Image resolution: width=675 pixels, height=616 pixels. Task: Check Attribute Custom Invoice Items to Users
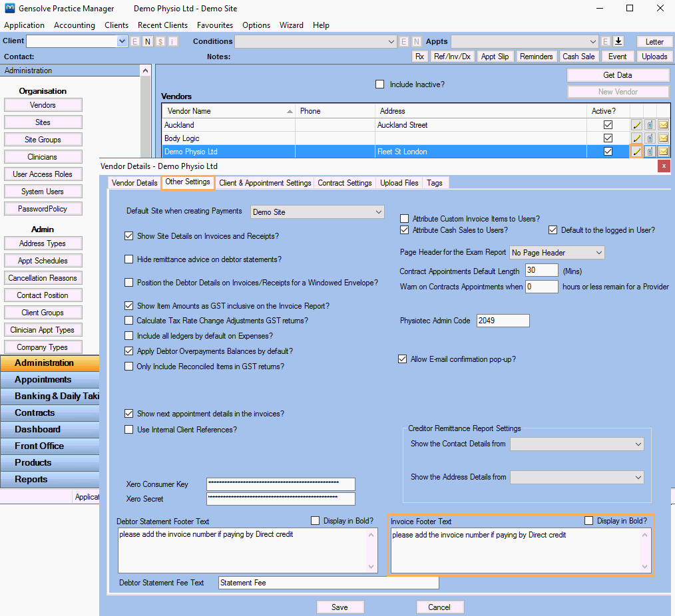coord(404,218)
